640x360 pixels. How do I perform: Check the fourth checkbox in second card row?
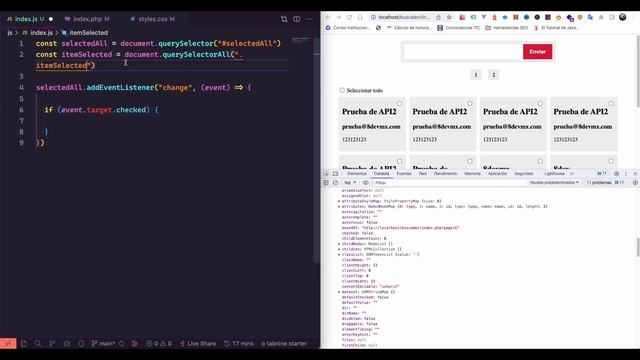[611, 161]
